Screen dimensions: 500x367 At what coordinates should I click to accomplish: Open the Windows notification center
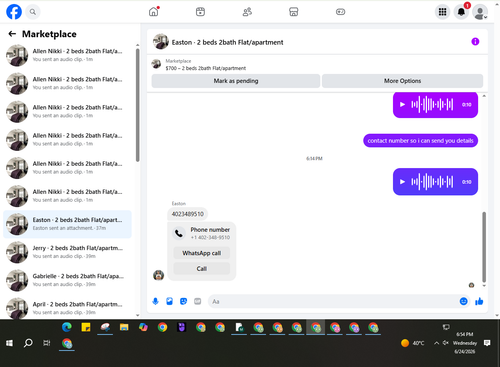(487, 343)
